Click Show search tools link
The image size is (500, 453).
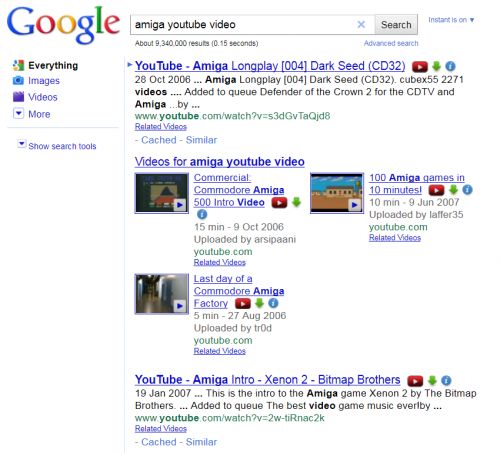pyautogui.click(x=62, y=146)
